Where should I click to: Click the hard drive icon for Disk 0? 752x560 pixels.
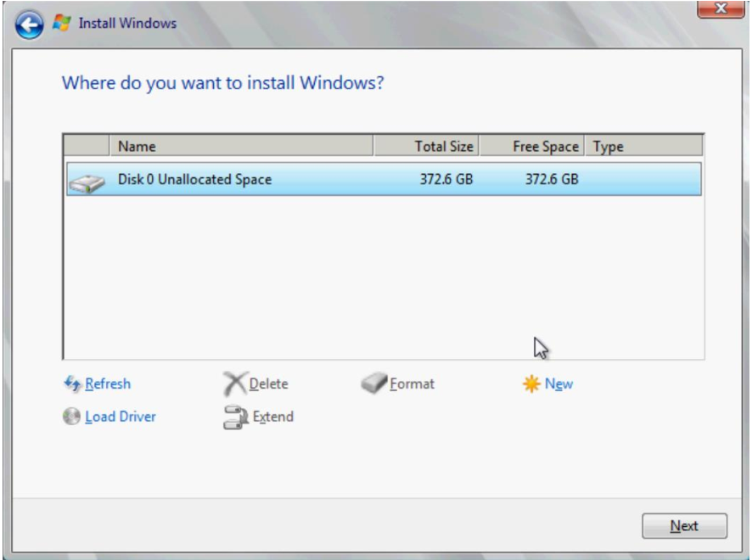tap(87, 183)
